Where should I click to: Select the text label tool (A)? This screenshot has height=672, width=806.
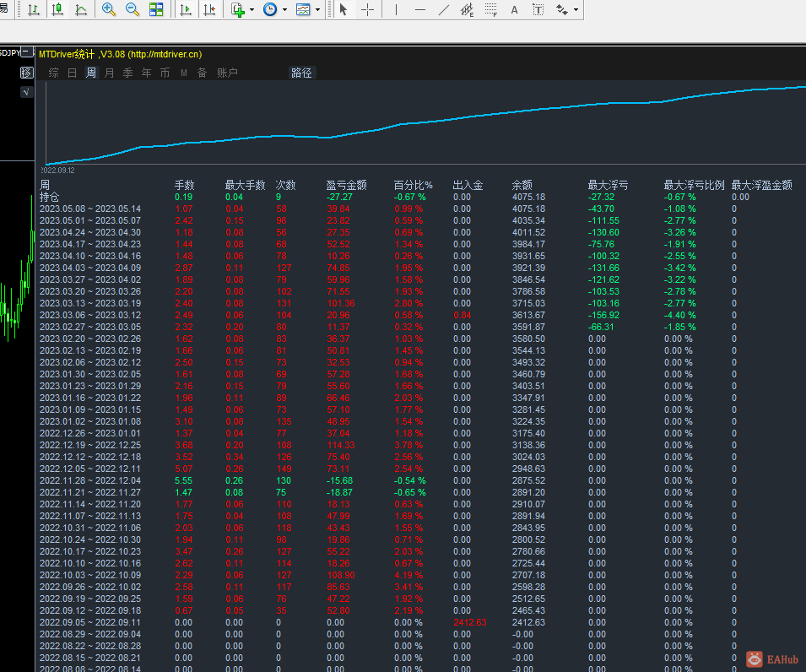[x=515, y=10]
